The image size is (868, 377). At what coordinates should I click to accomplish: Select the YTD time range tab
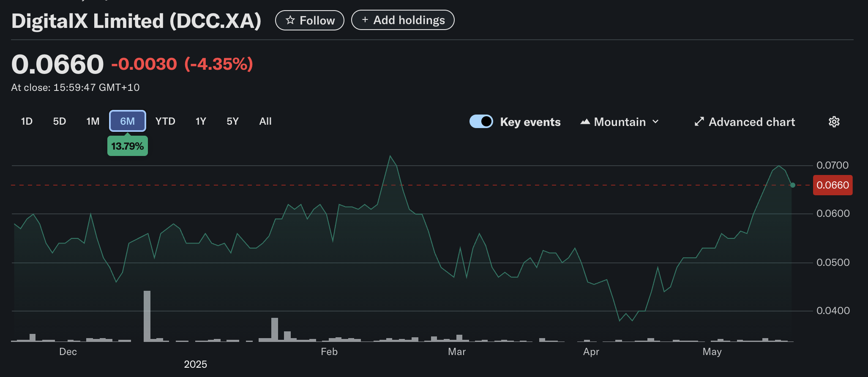[165, 121]
